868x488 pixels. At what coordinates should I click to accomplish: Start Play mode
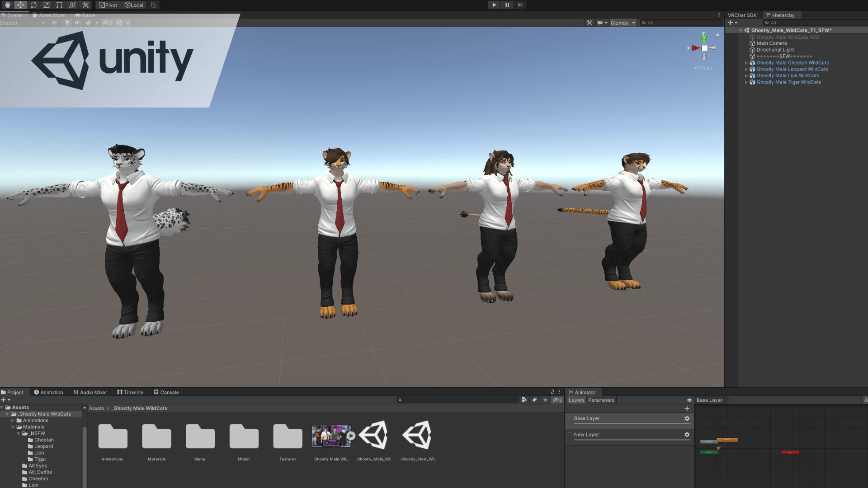click(494, 5)
